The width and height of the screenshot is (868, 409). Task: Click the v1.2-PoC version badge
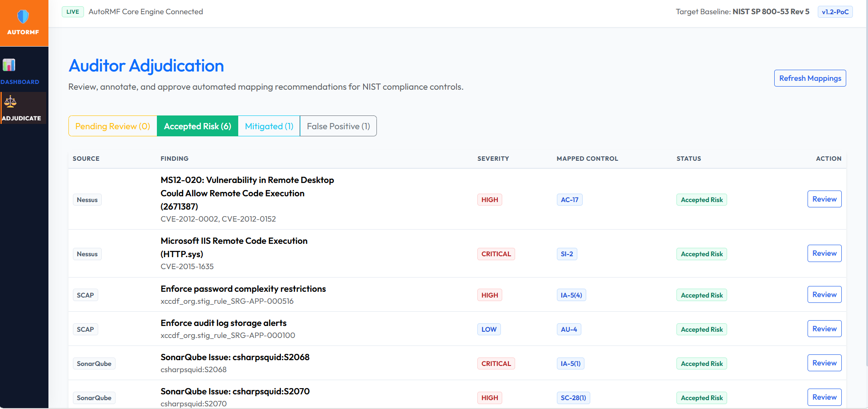coord(835,12)
